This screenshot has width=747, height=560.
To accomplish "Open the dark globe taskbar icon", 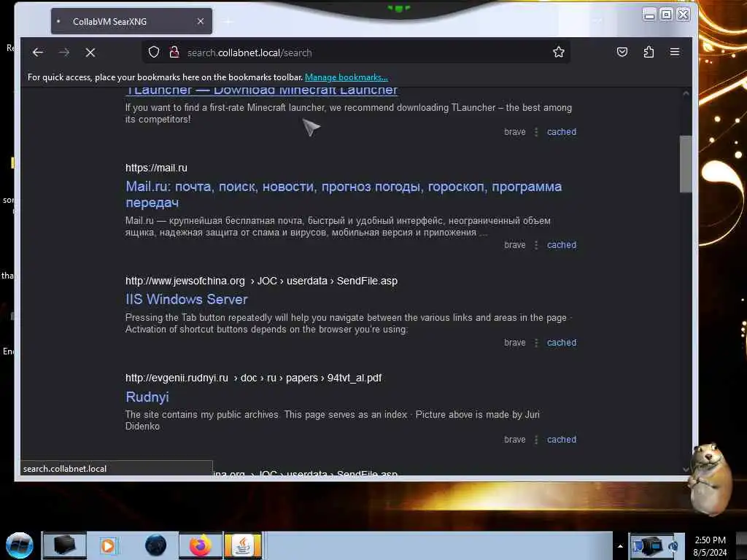I will click(155, 545).
